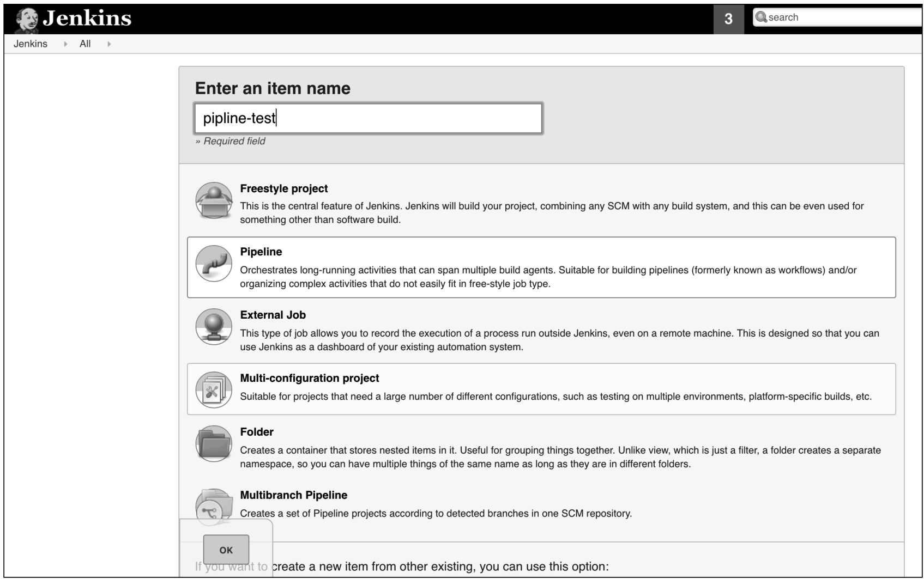This screenshot has height=579, width=924.
Task: Click the Multi-configuration description text
Action: (x=555, y=397)
